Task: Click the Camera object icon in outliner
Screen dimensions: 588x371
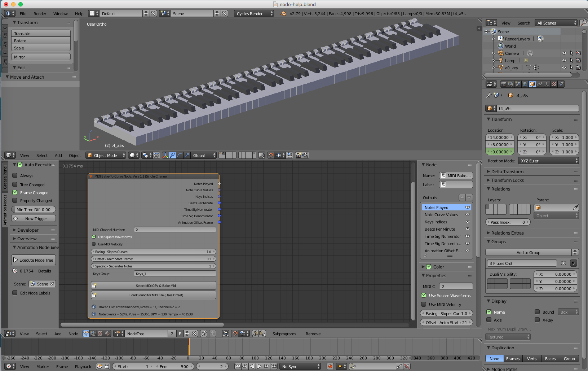Action: point(500,53)
